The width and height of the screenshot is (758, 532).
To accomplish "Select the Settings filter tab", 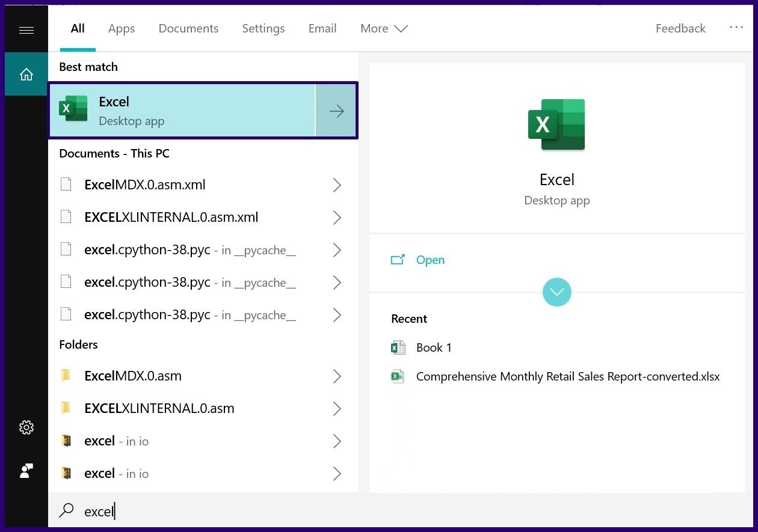I will (x=263, y=28).
